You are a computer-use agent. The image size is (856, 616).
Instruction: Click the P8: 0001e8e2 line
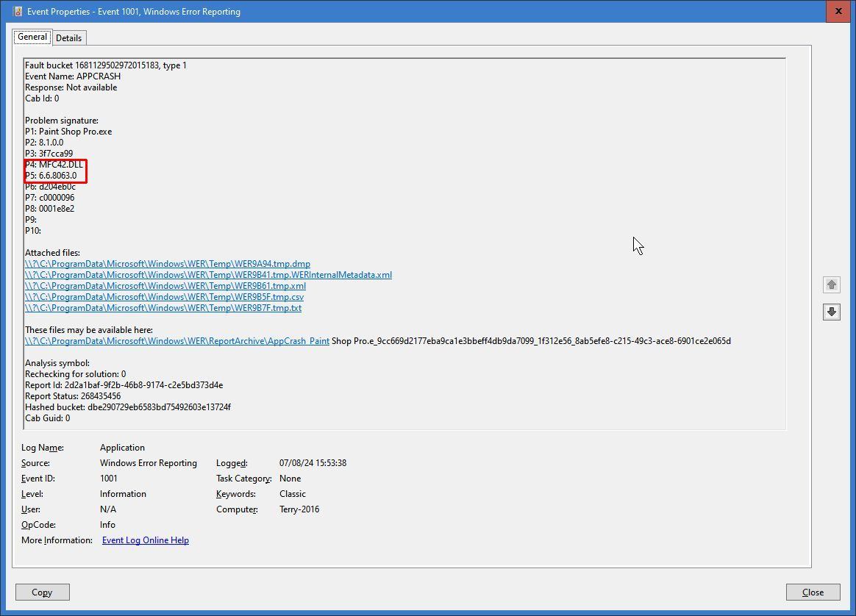point(50,209)
